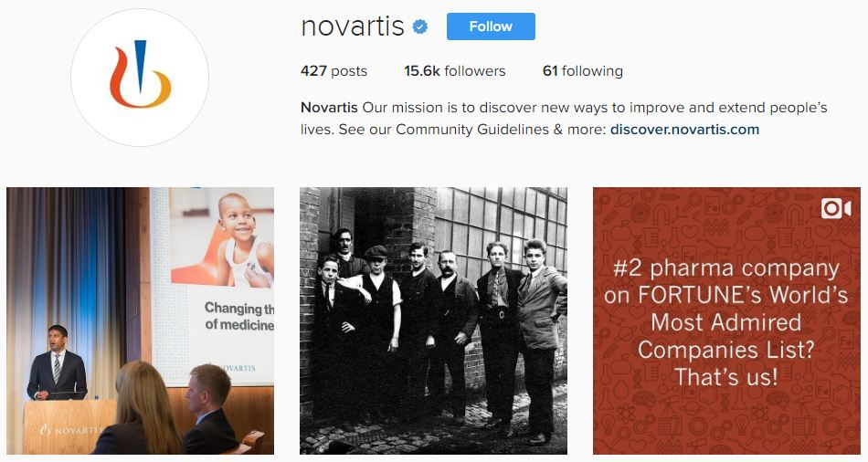Click the novartis username heading
The height and width of the screenshot is (462, 868).
353,26
